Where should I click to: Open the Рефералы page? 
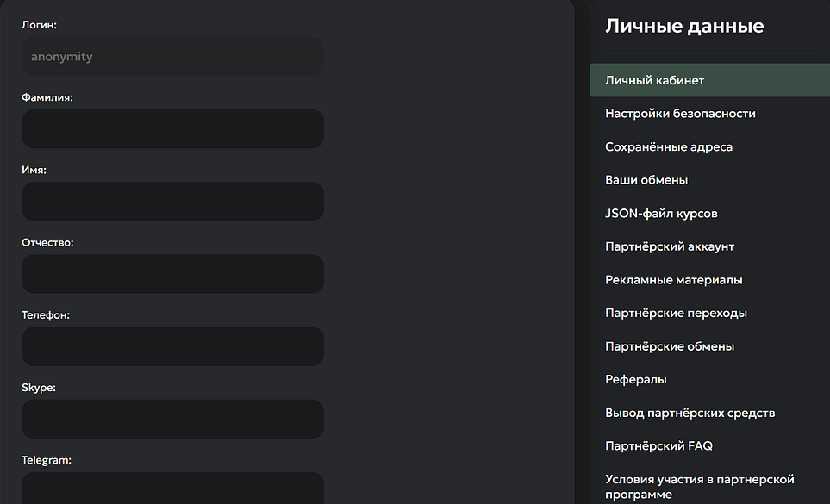636,380
